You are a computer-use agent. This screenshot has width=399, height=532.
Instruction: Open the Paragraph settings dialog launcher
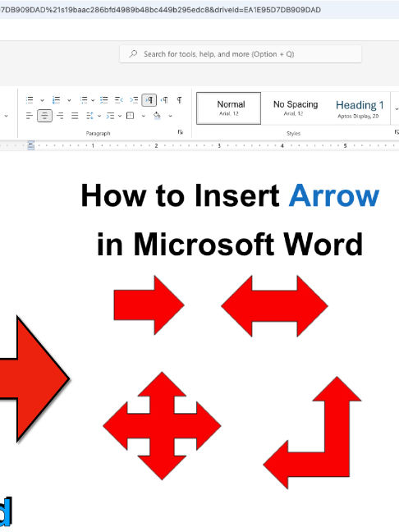pos(181,132)
